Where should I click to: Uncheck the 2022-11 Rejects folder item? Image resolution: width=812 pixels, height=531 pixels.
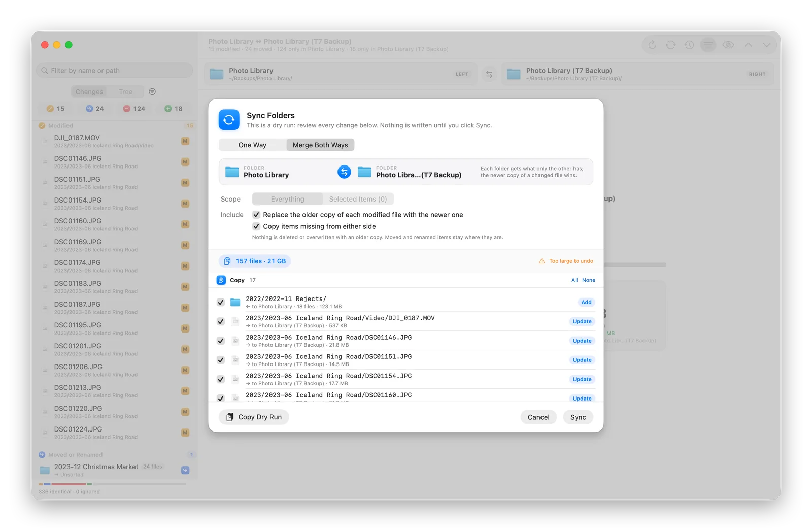pyautogui.click(x=221, y=302)
